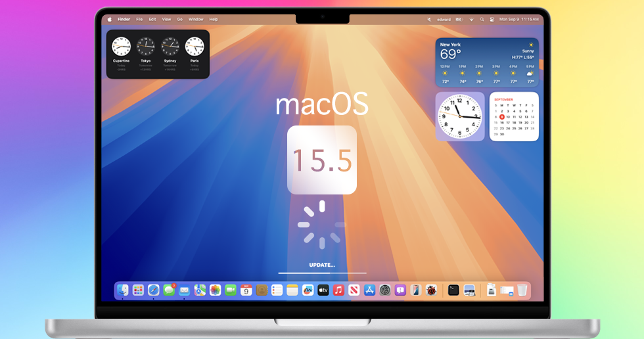
Task: Open the Photos app in Dock
Action: click(216, 290)
